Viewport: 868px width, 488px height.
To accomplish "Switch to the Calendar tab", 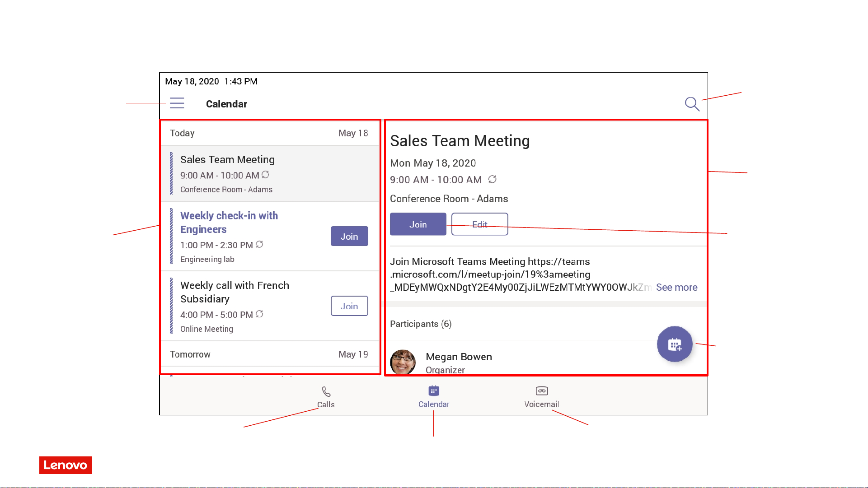I will [434, 397].
